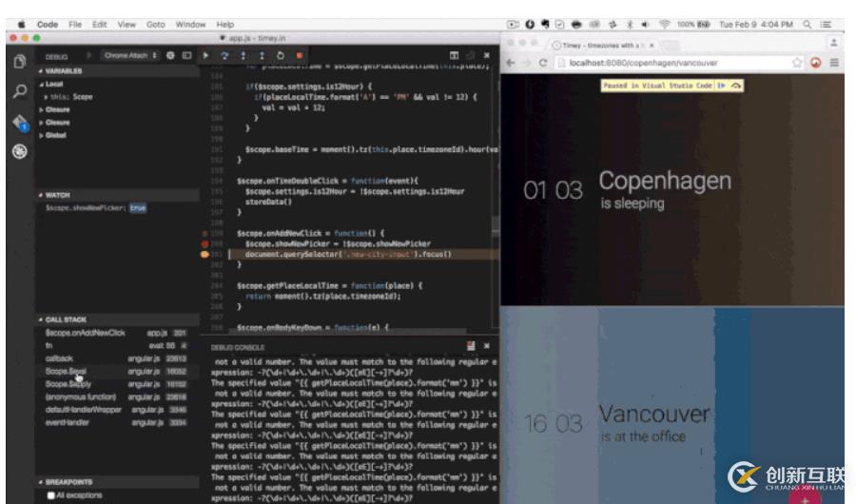Viewport: 856px width, 504px height.
Task: Open the Edit menu
Action: click(x=99, y=25)
